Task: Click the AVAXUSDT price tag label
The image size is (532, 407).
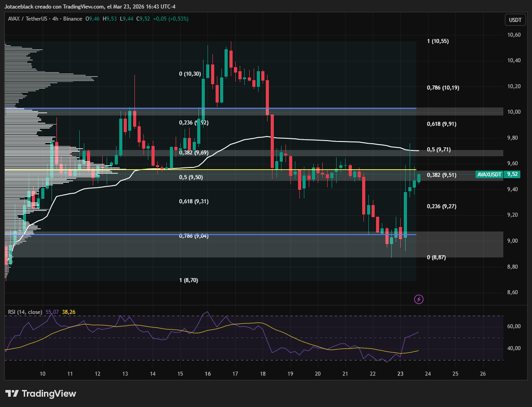Action: click(489, 174)
